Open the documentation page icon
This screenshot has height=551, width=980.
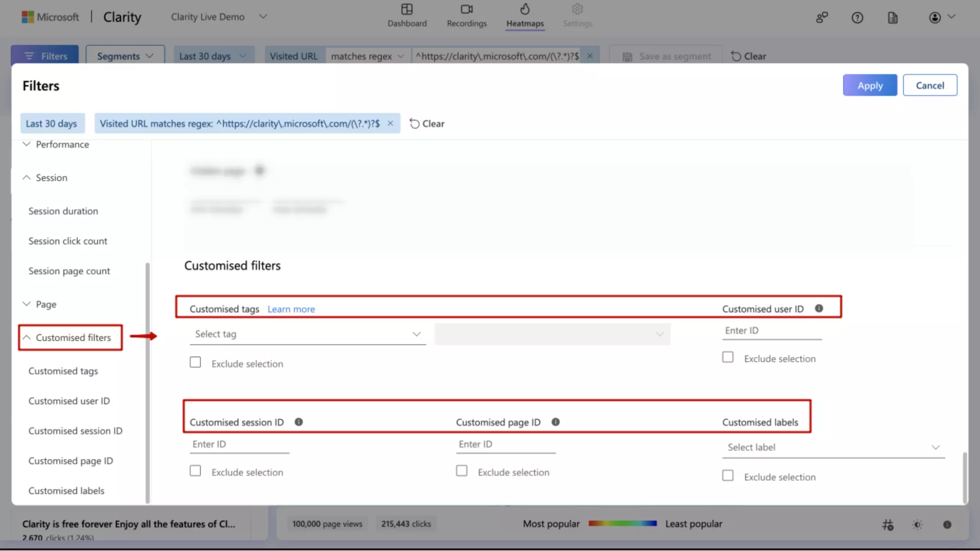pos(892,17)
